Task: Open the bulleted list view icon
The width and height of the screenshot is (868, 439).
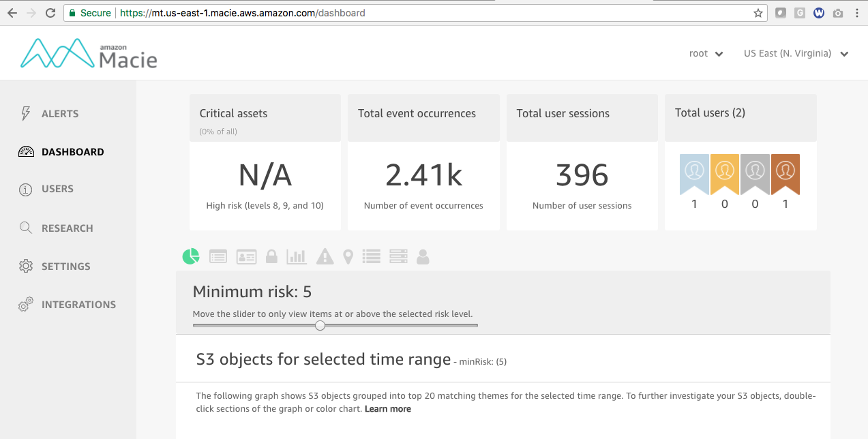Action: tap(372, 256)
